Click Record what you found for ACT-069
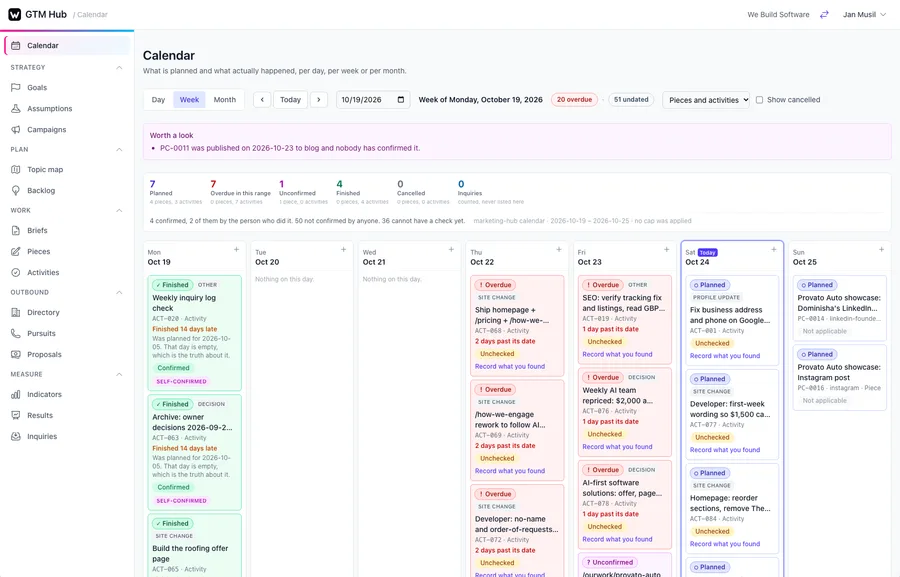Image resolution: width=900 pixels, height=577 pixels. point(510,471)
